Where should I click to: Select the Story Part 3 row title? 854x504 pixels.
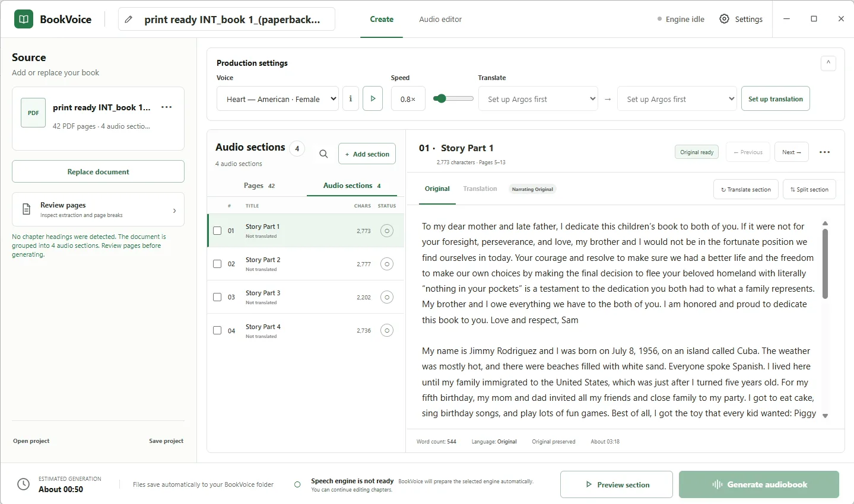pyautogui.click(x=263, y=293)
